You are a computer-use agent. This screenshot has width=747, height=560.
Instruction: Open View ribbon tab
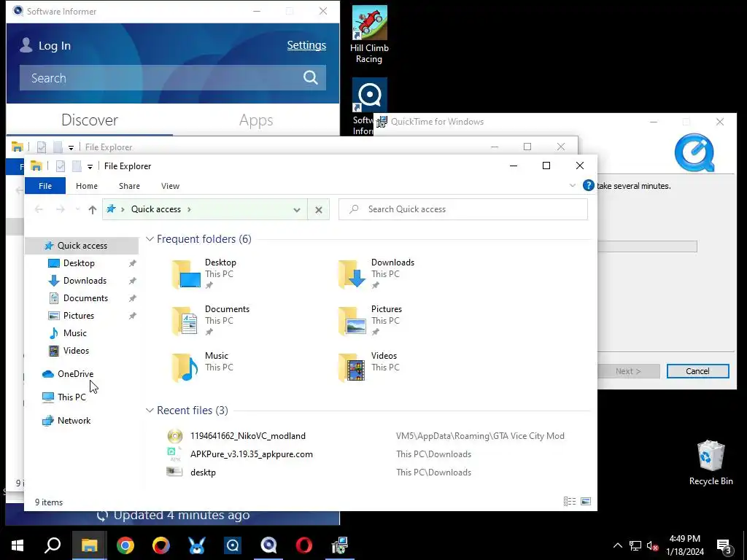coord(170,186)
